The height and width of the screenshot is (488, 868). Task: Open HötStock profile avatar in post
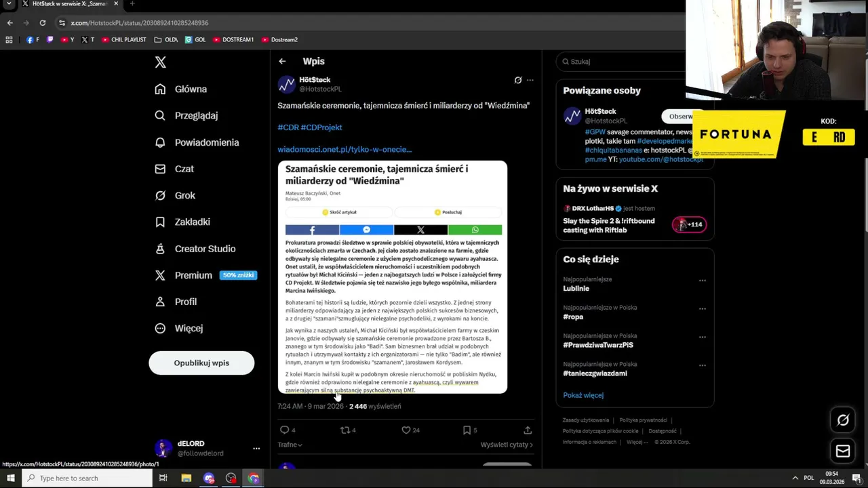pyautogui.click(x=286, y=84)
